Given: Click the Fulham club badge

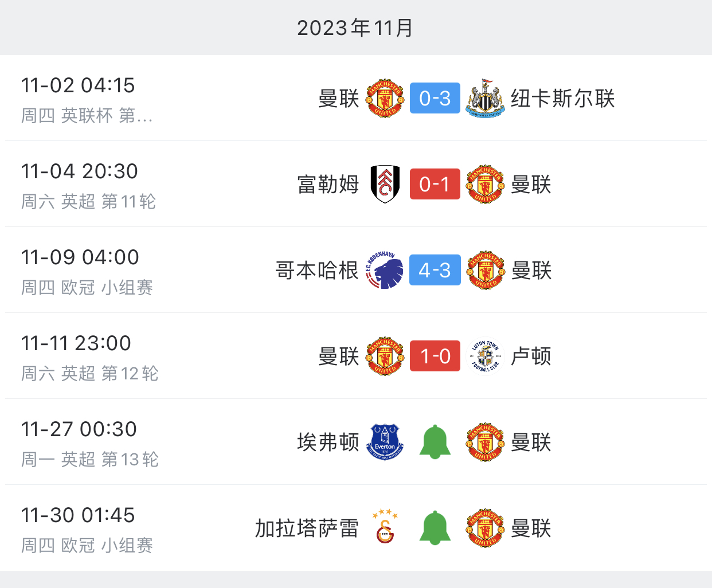Looking at the screenshot, I should point(385,184).
